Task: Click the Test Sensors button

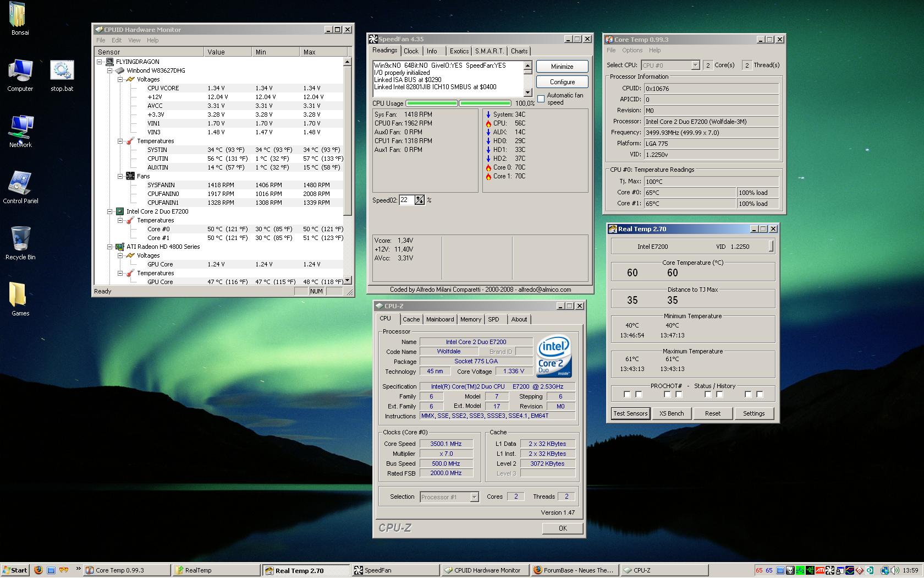Action: click(630, 413)
